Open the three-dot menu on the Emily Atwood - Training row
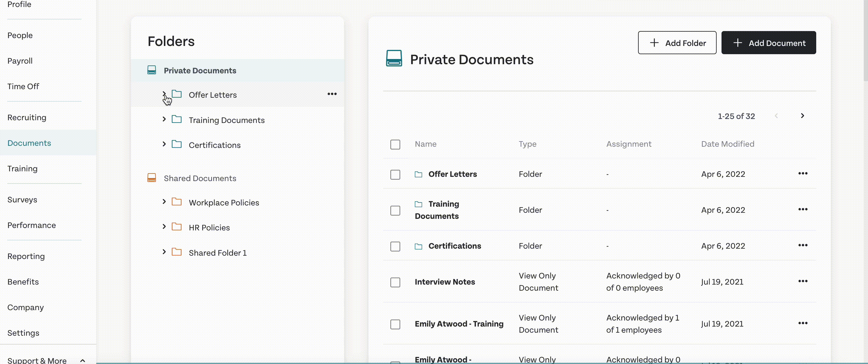868x364 pixels. 803,323
